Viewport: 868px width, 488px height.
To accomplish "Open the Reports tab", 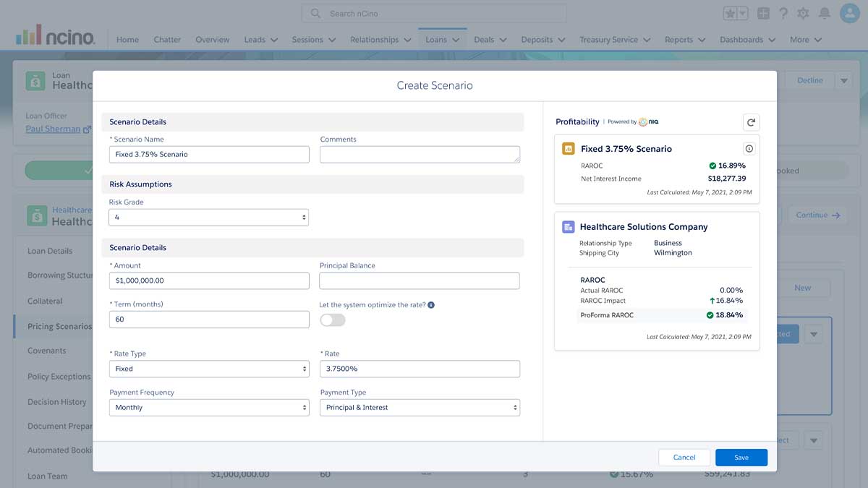I will coord(678,40).
